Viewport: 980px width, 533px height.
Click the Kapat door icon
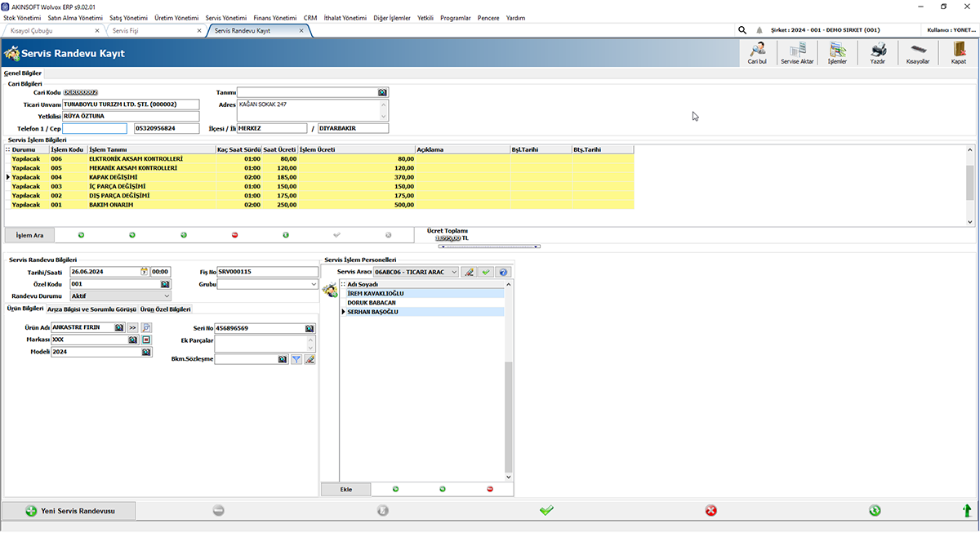[958, 51]
